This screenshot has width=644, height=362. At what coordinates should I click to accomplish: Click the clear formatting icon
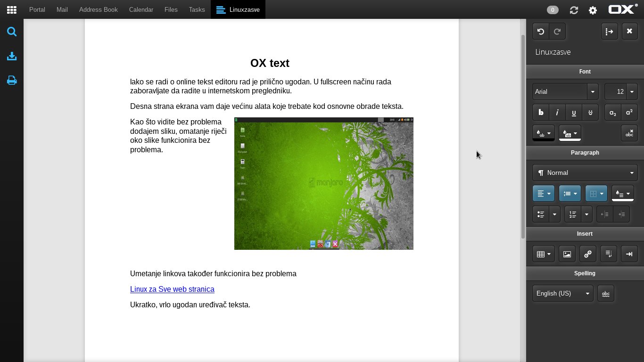point(629,133)
